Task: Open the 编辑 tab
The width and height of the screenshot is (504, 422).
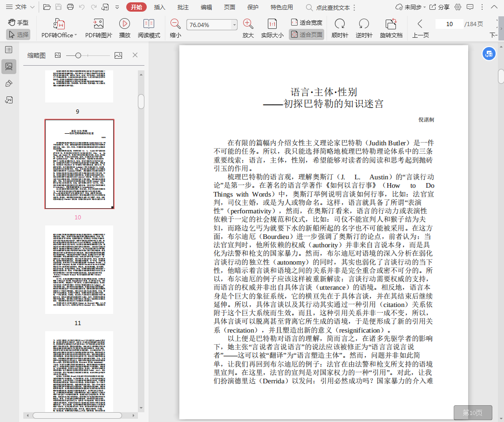Action: pyautogui.click(x=206, y=7)
